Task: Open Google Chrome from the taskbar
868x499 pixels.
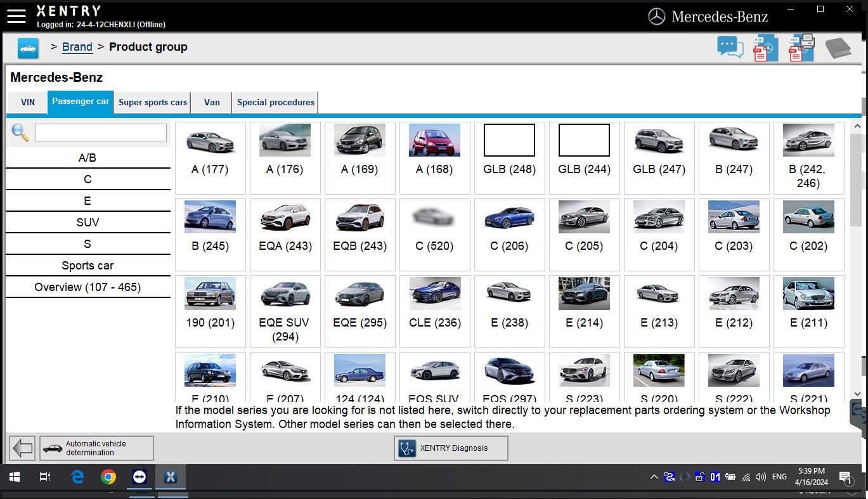Action: 108,477
